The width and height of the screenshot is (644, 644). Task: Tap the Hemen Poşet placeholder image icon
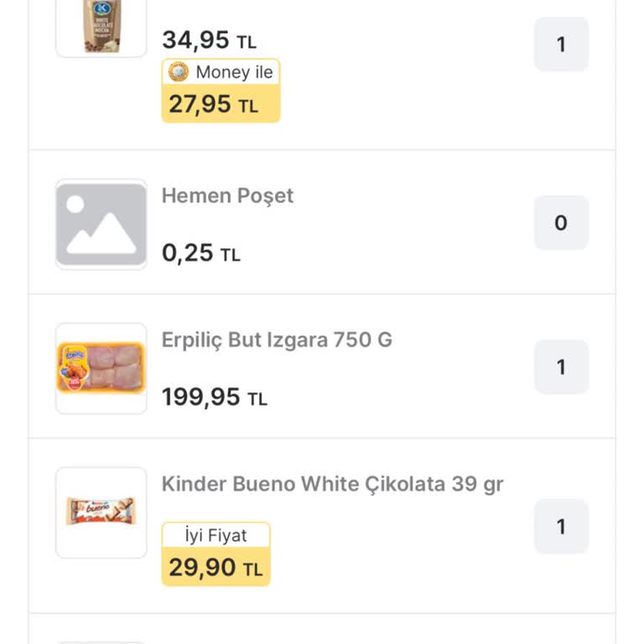[x=101, y=224]
